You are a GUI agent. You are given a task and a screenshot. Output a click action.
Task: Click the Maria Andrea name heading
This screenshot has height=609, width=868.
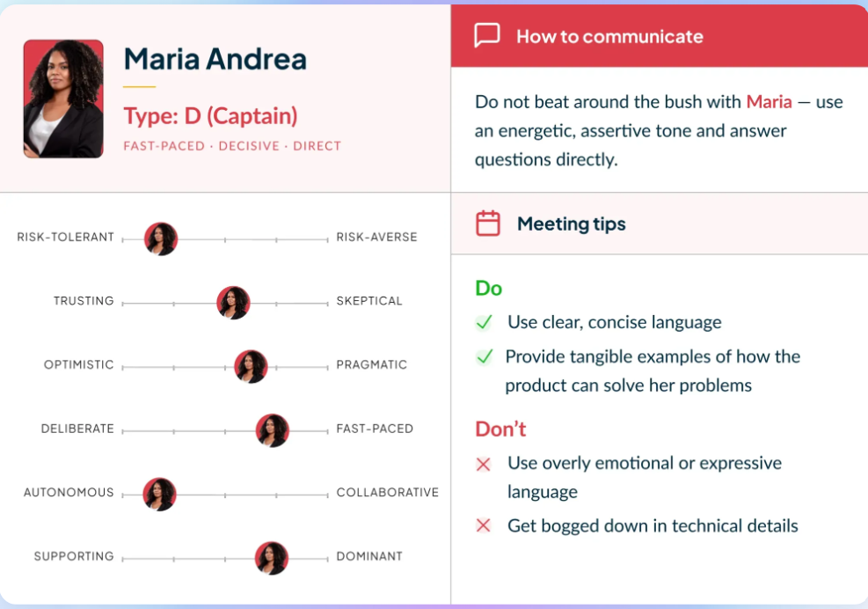point(215,59)
